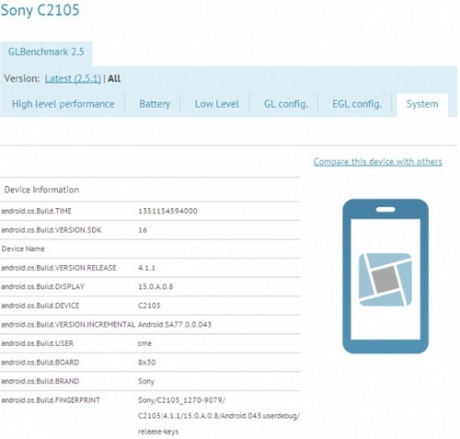
Task: Switch to the Battery tab
Action: tap(155, 104)
